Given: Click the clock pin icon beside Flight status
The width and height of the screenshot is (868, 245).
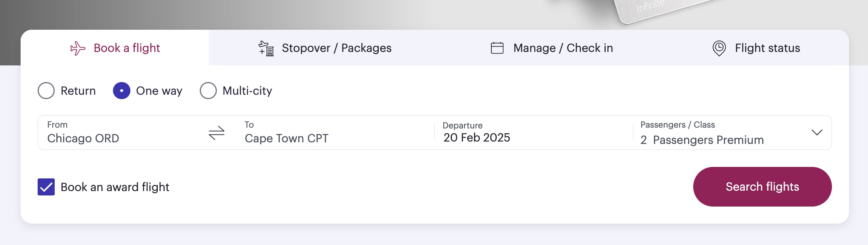Looking at the screenshot, I should pyautogui.click(x=719, y=48).
